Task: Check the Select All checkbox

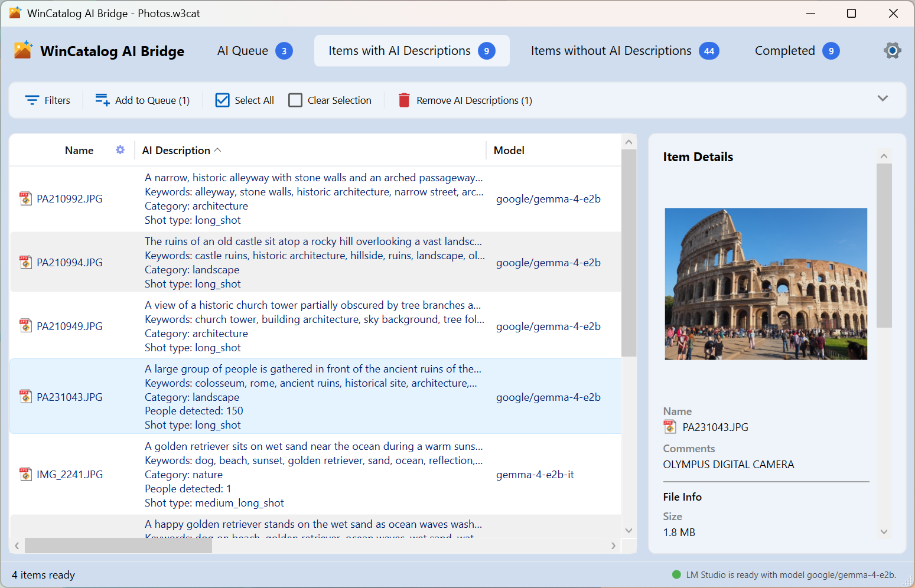Action: 223,100
